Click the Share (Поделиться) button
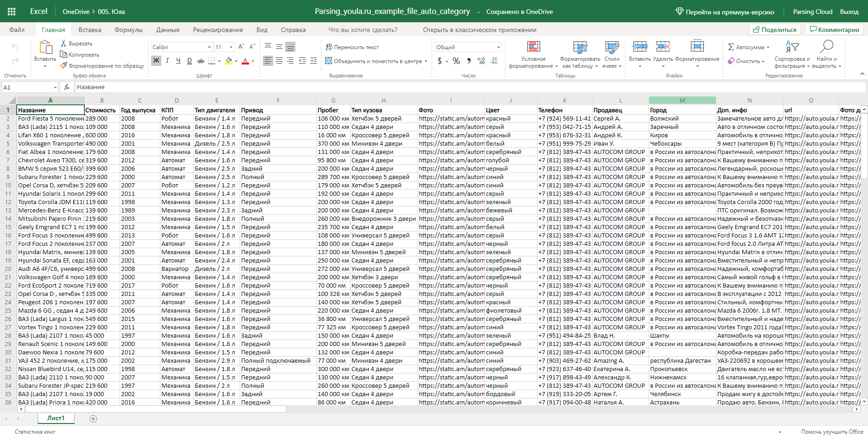The height and width of the screenshot is (436, 868). pyautogui.click(x=775, y=30)
